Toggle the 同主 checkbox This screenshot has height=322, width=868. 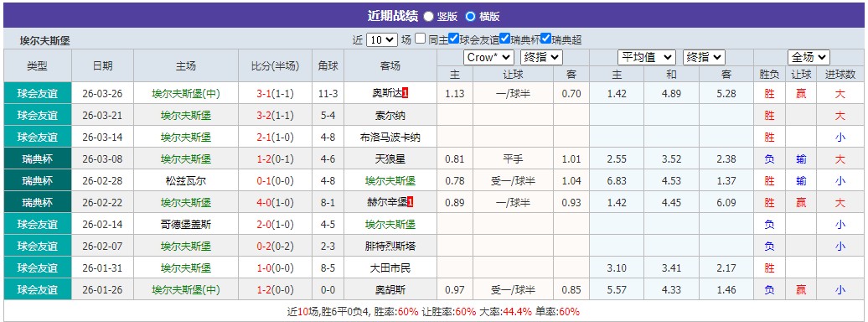(421, 39)
